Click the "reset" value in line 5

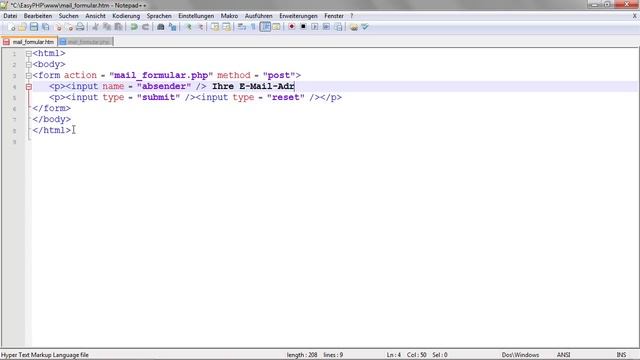pos(286,98)
